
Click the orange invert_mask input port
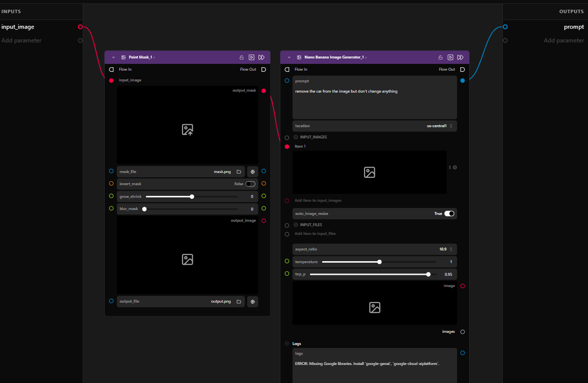point(111,184)
